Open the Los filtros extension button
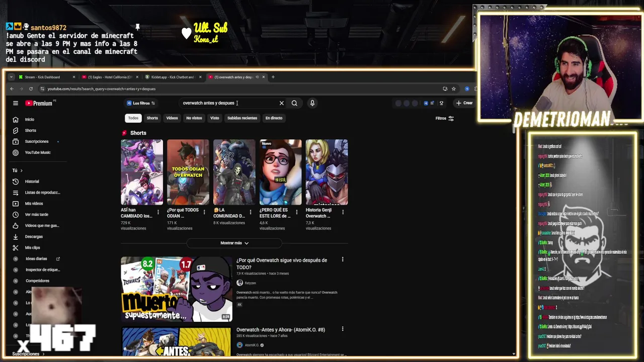Screen dimensions: 644x362 tap(141, 103)
